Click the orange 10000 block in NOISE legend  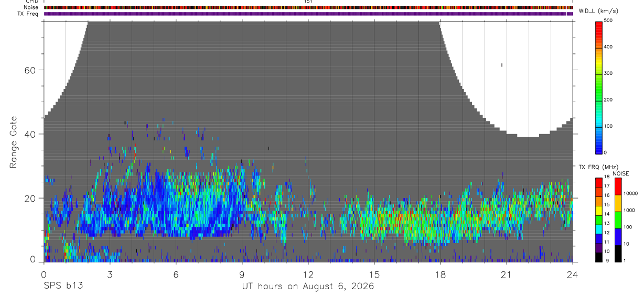pos(618,203)
